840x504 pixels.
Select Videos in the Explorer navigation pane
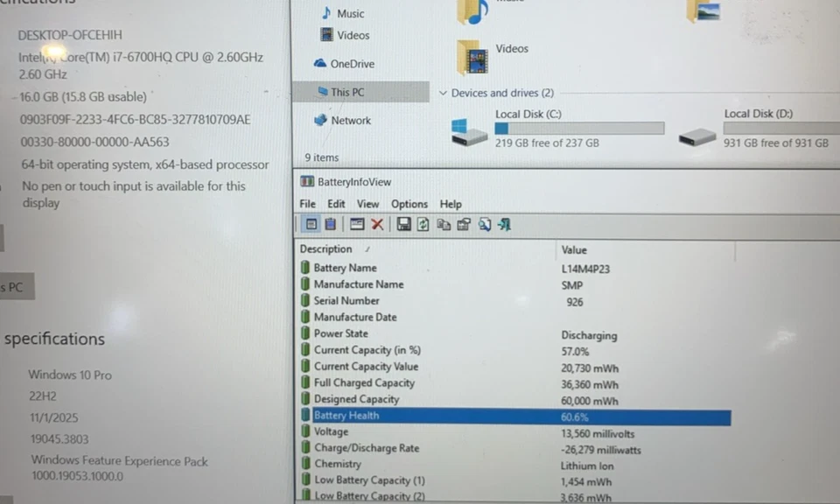click(353, 35)
